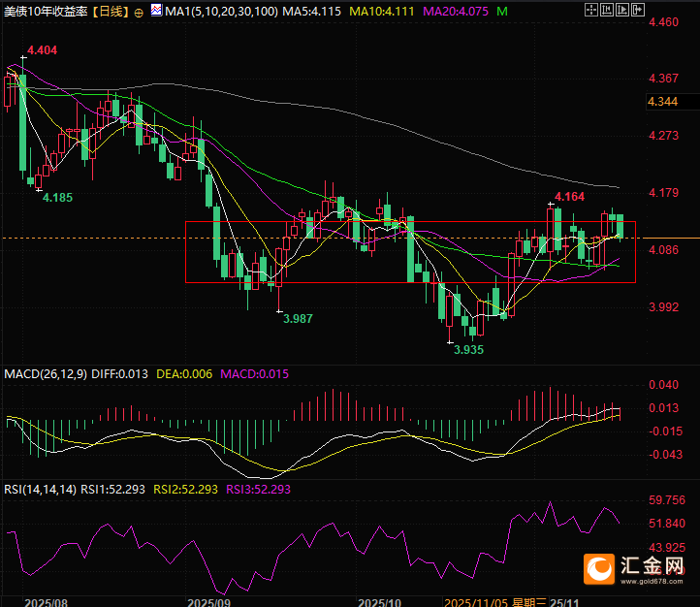
Task: Click the lowest price marker 3.935
Action: (468, 350)
